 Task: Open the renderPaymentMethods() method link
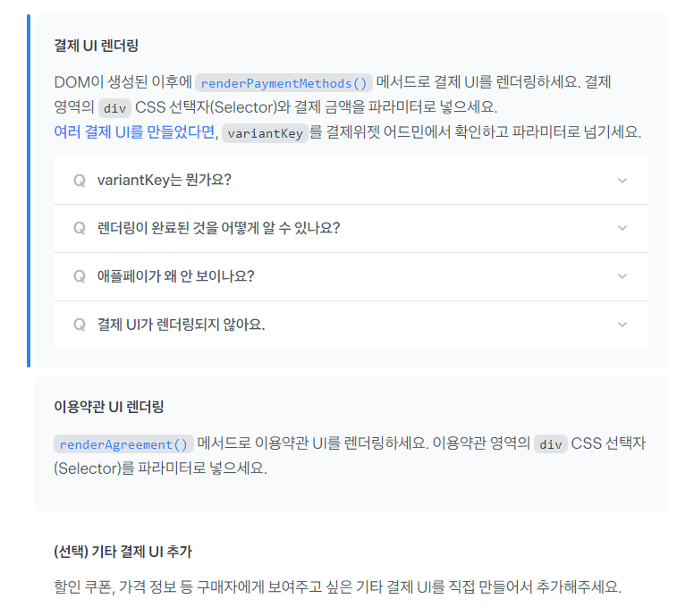coord(283,83)
